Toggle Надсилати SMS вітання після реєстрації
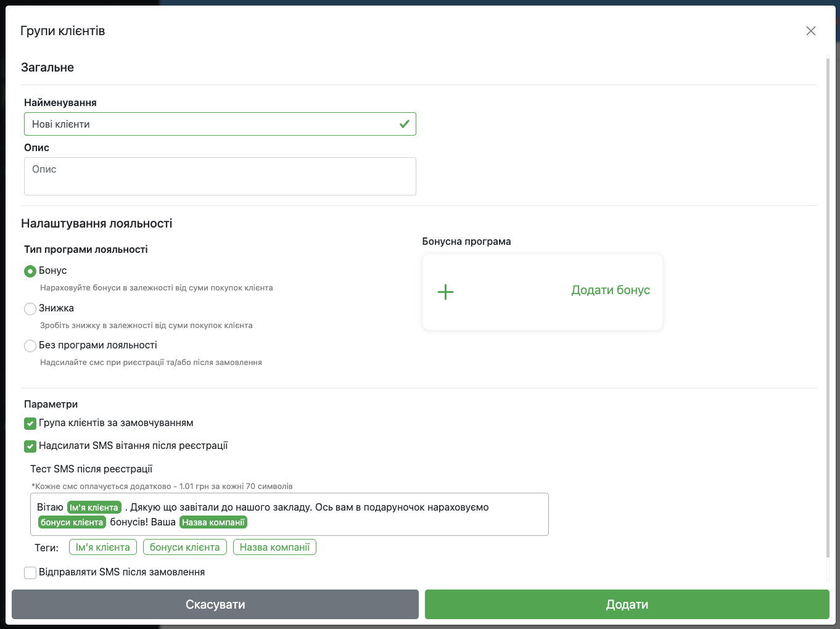This screenshot has height=629, width=840. (30, 446)
